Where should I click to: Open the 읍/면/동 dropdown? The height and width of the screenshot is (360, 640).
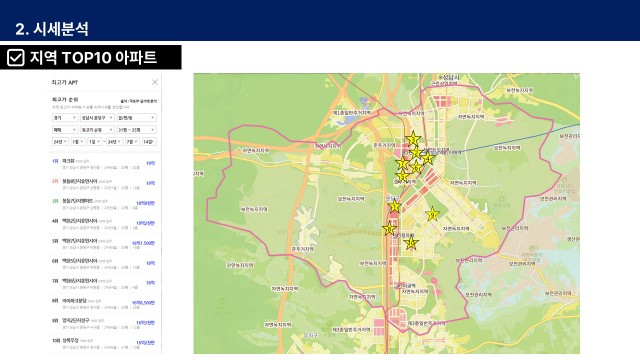(136, 118)
